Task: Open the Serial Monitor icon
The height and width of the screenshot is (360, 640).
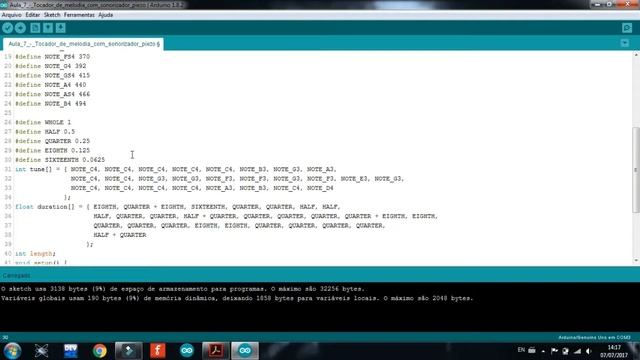Action: (627, 28)
